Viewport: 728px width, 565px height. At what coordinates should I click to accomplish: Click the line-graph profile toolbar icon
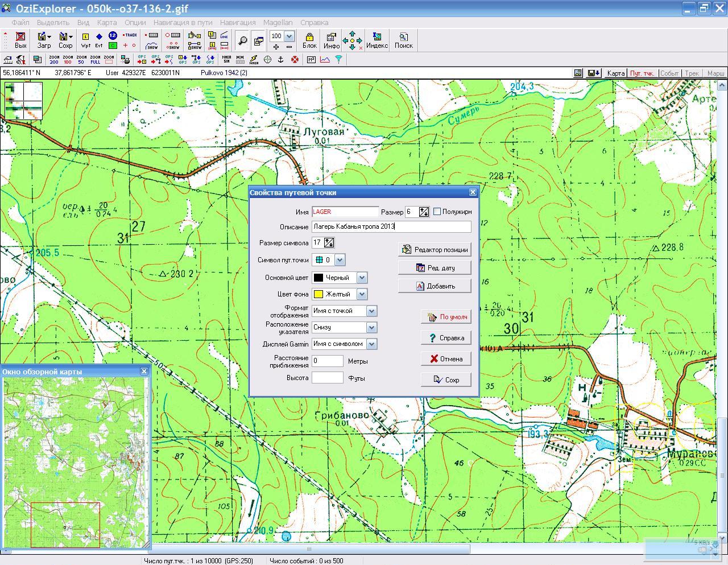[325, 59]
